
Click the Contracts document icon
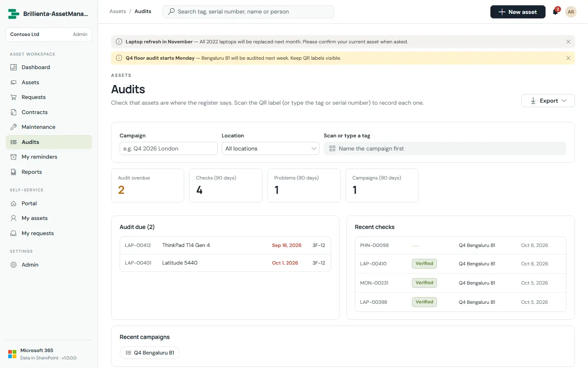pos(13,112)
